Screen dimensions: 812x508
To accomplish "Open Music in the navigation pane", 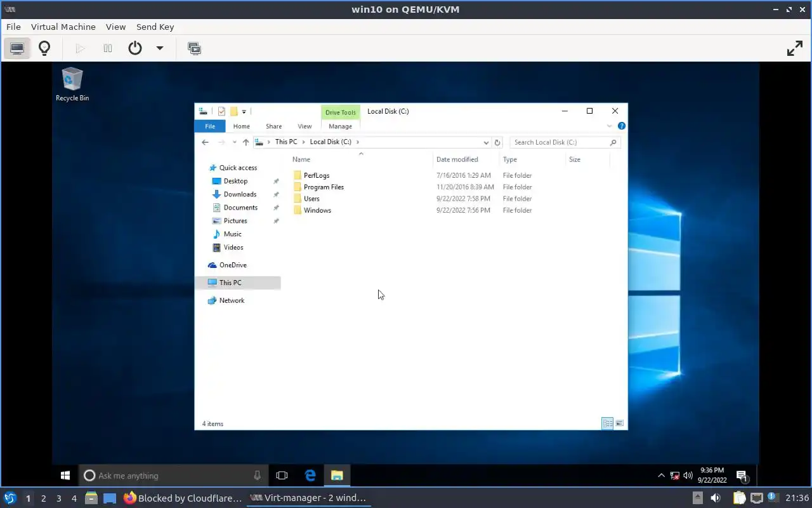I will 232,234.
